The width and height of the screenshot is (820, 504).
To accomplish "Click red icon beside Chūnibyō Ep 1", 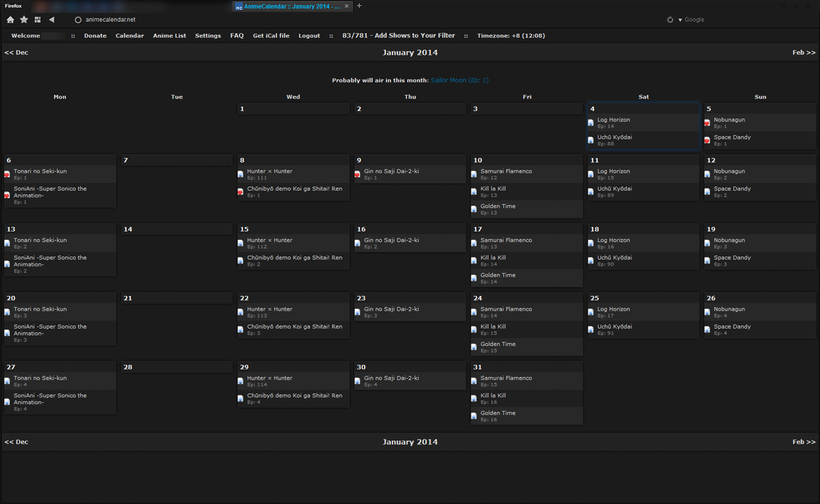I will pos(241,192).
